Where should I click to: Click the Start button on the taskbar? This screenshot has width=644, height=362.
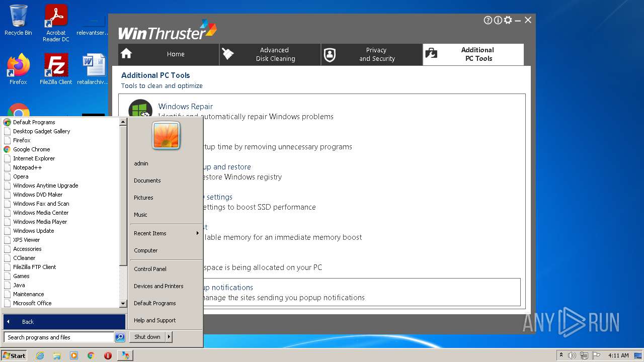(14, 355)
